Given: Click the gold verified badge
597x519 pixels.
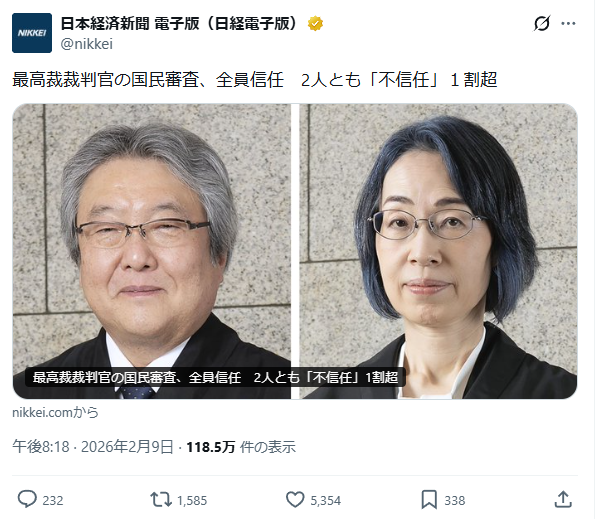Looking at the screenshot, I should [x=315, y=24].
